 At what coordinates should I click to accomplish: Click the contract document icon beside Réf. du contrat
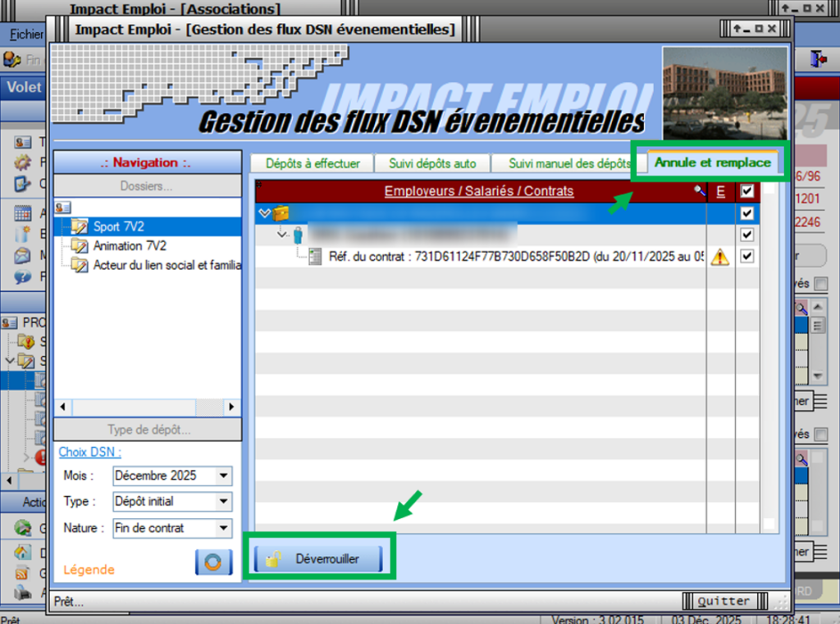[x=315, y=257]
